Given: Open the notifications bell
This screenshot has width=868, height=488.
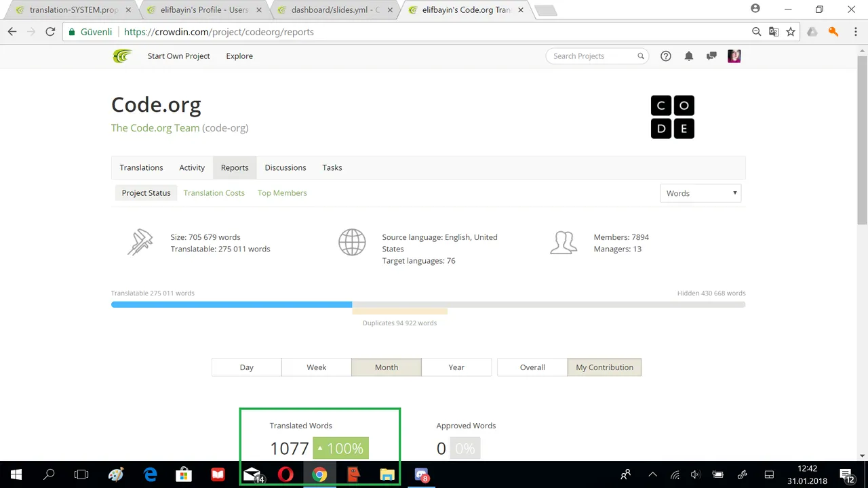Looking at the screenshot, I should [689, 56].
